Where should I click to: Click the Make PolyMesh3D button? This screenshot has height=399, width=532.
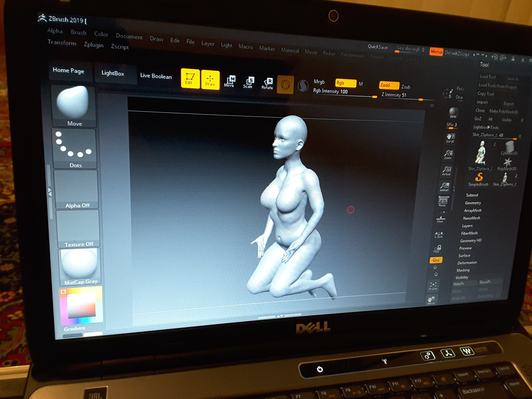point(504,111)
